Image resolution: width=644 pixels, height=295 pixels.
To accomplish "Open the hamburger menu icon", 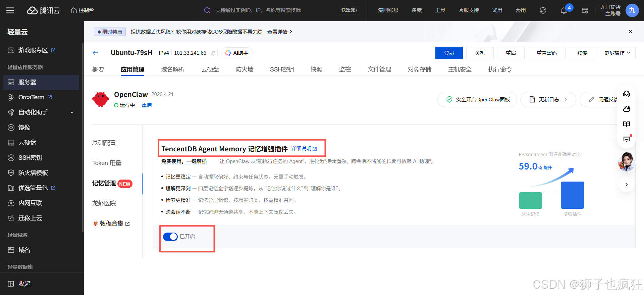I will 10,10.
